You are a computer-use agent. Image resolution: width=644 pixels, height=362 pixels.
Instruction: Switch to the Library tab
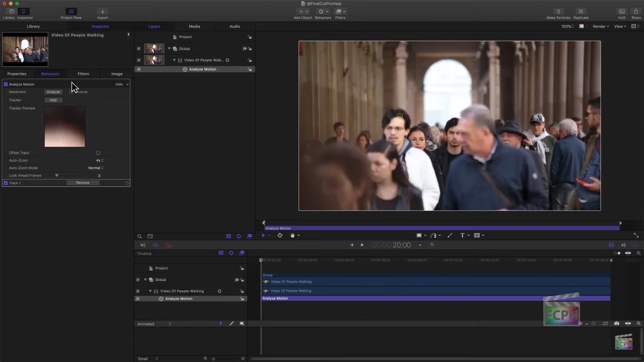click(33, 26)
